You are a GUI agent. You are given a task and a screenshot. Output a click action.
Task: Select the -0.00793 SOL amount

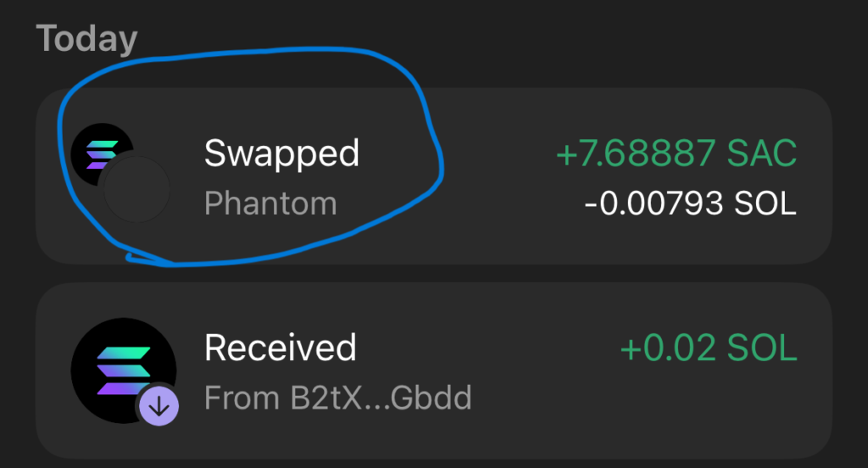tap(690, 204)
